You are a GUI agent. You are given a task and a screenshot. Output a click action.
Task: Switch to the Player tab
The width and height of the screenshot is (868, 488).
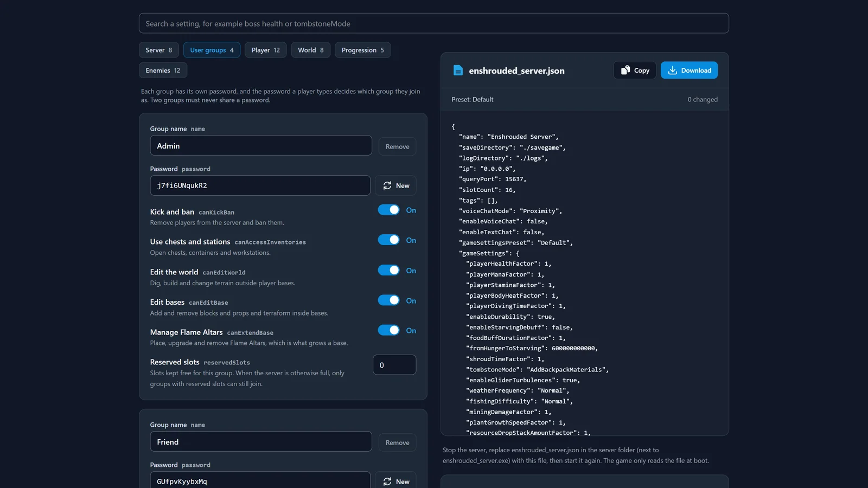pos(266,50)
